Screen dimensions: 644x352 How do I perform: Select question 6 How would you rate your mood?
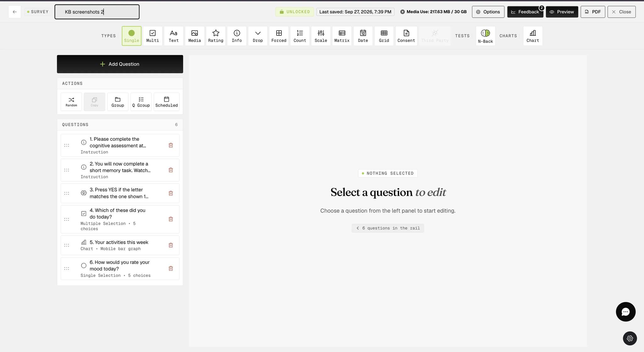(120, 269)
